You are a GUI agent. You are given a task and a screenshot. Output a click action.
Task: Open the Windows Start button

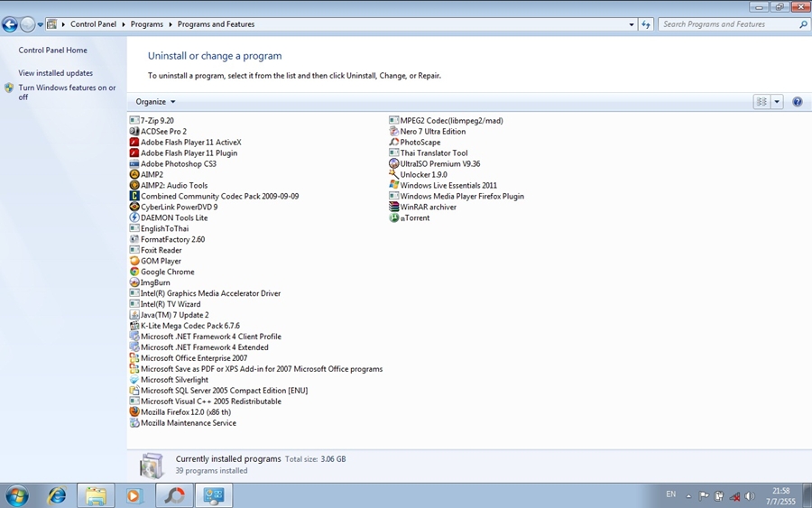point(17,495)
